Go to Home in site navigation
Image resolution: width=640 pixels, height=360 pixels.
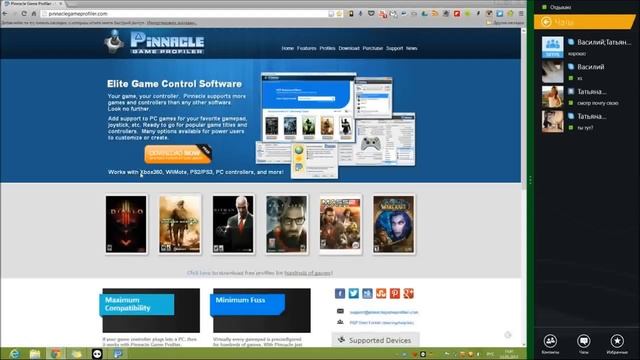click(x=287, y=48)
